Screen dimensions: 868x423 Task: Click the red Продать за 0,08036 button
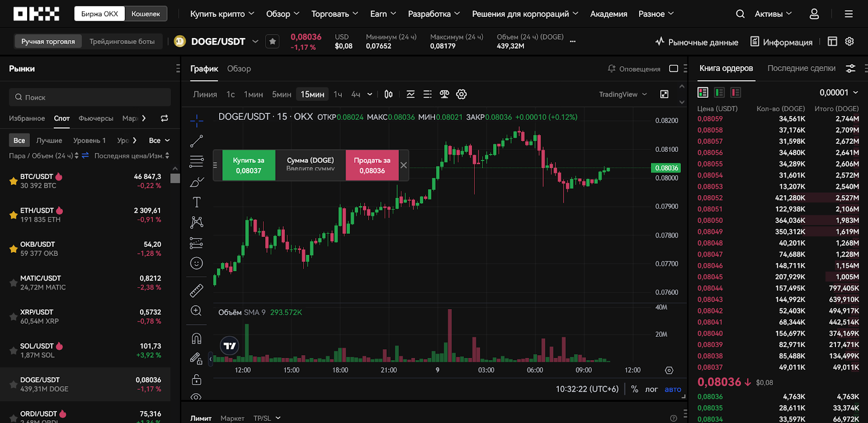coord(372,165)
